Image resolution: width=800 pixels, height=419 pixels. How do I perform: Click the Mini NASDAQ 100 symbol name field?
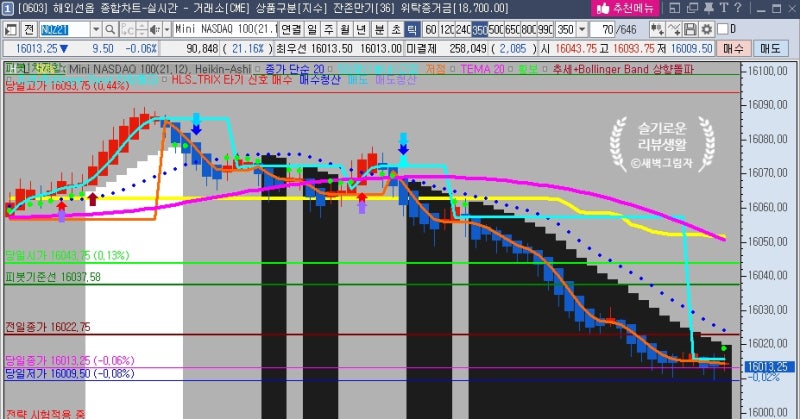[x=224, y=30]
